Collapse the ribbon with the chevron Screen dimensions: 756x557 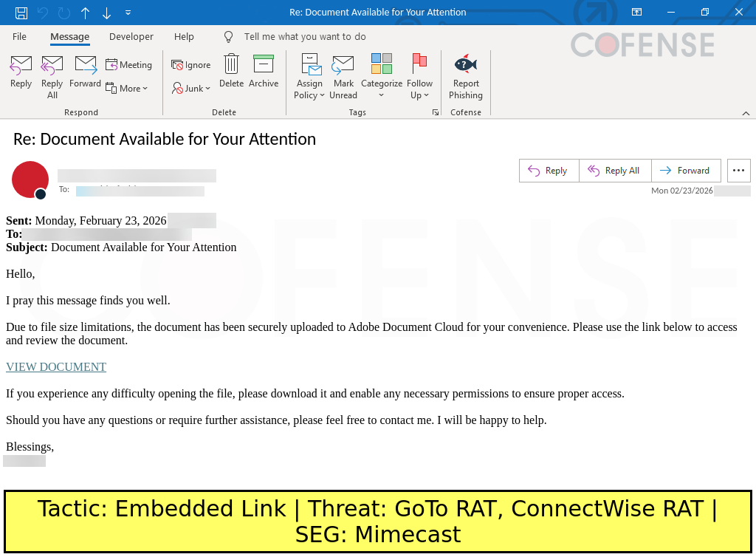(x=746, y=113)
